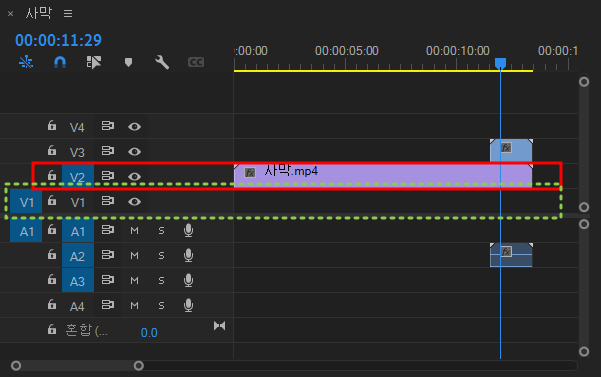Hide track V1 output eye
The image size is (601, 377).
click(134, 202)
